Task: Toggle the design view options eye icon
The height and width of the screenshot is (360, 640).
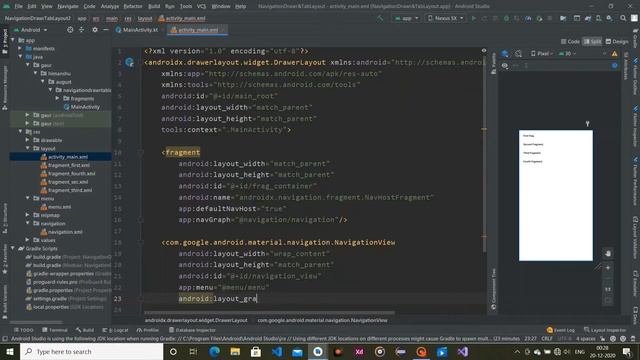Action: (505, 65)
